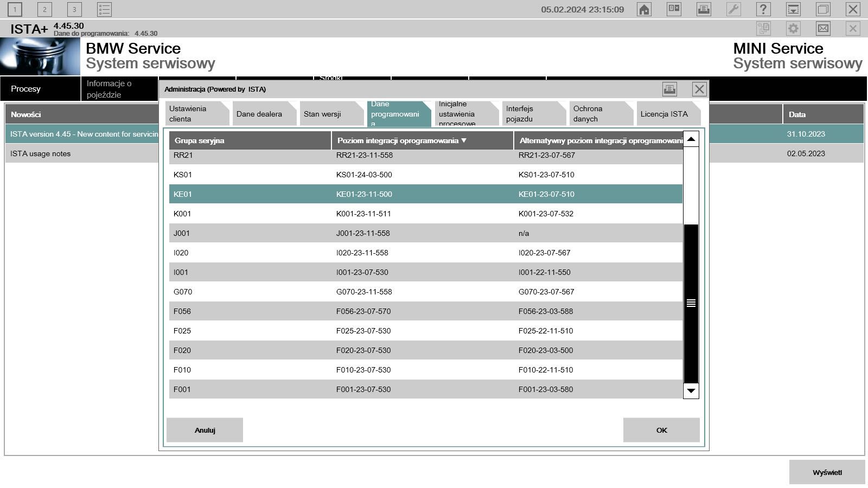
Task: Select the F025 series group row
Action: pyautogui.click(x=426, y=331)
